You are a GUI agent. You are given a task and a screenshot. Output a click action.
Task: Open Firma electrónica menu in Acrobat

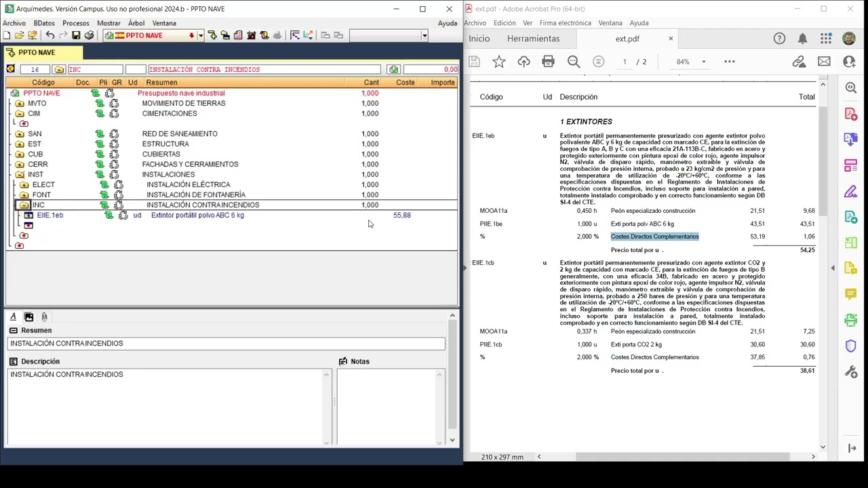[x=566, y=23]
